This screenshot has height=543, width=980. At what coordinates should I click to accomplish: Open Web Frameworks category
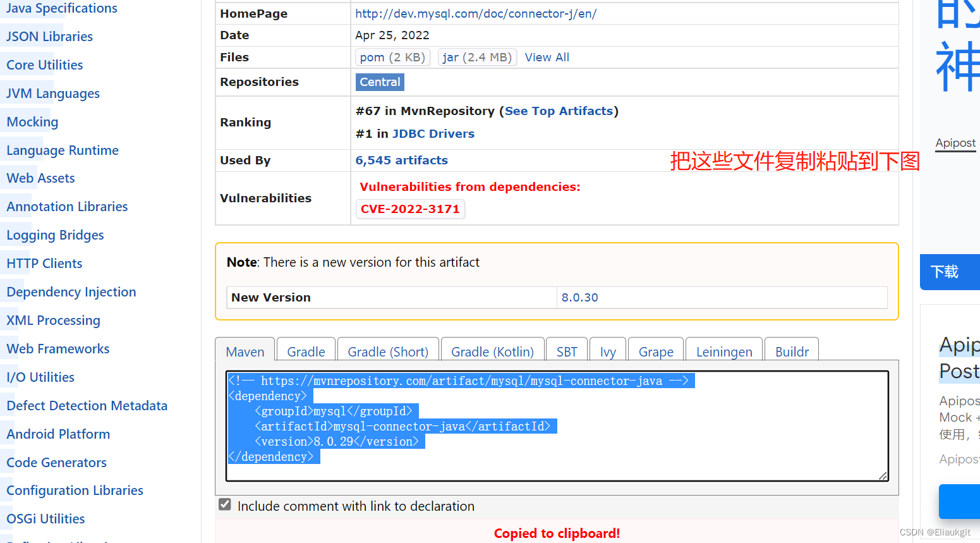[57, 349]
